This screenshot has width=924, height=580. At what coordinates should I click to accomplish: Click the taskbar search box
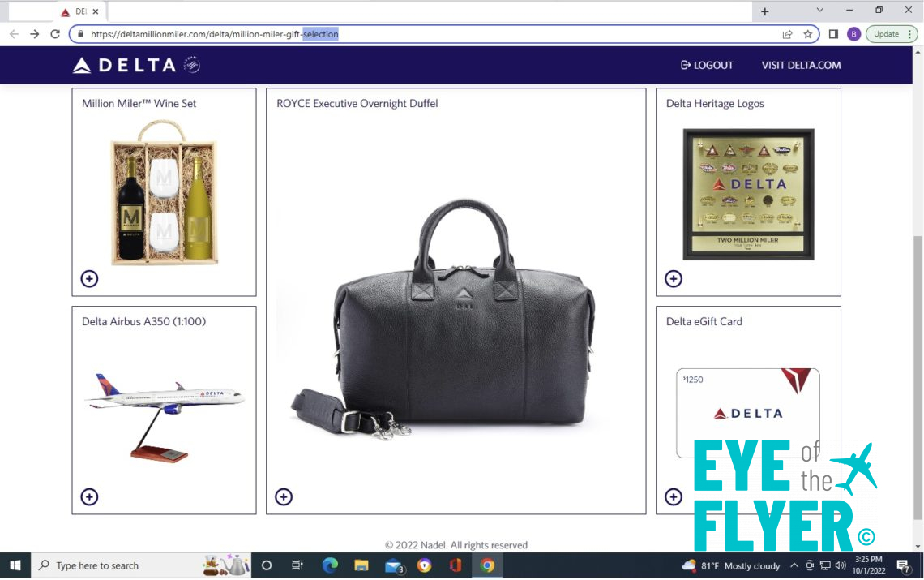(x=141, y=565)
